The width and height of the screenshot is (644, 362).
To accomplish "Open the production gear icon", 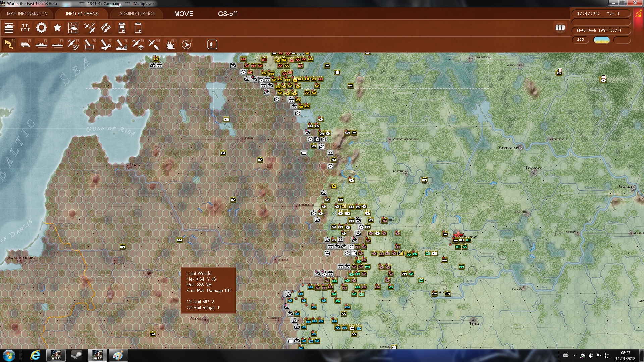I will point(41,28).
